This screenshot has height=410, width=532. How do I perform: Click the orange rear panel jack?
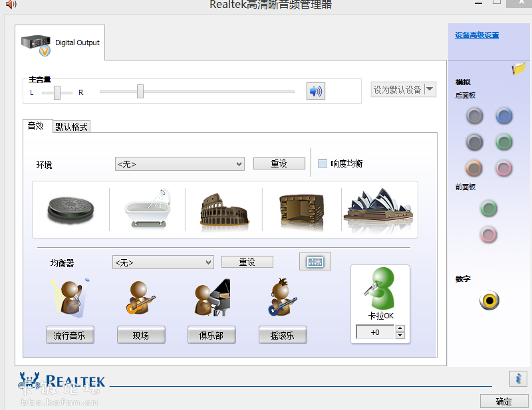pyautogui.click(x=474, y=168)
